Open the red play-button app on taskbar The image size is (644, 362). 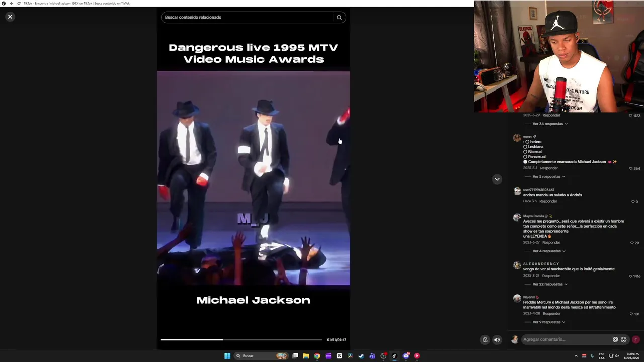pos(417,356)
